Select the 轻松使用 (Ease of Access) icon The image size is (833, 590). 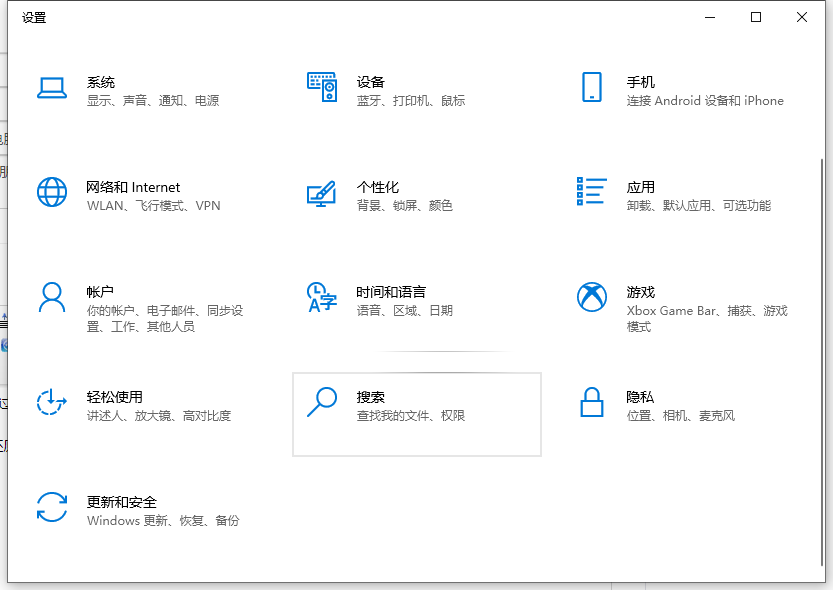52,402
